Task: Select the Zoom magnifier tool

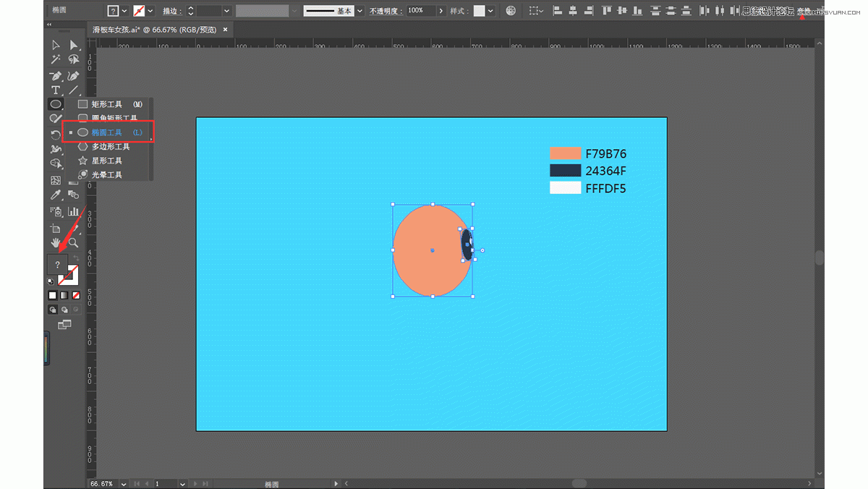Action: point(73,243)
